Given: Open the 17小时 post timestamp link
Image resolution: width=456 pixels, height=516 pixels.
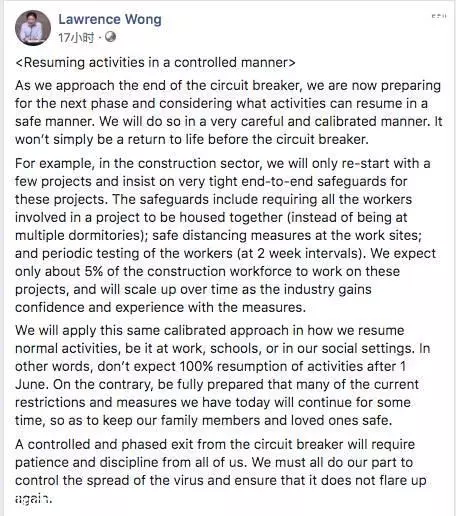Looking at the screenshot, I should (76, 38).
